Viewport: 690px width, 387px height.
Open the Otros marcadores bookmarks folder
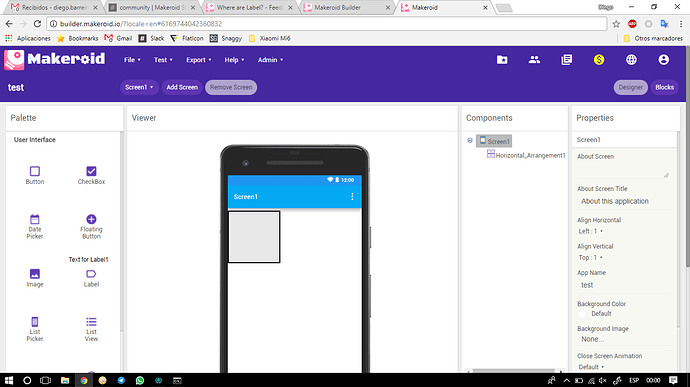(653, 38)
